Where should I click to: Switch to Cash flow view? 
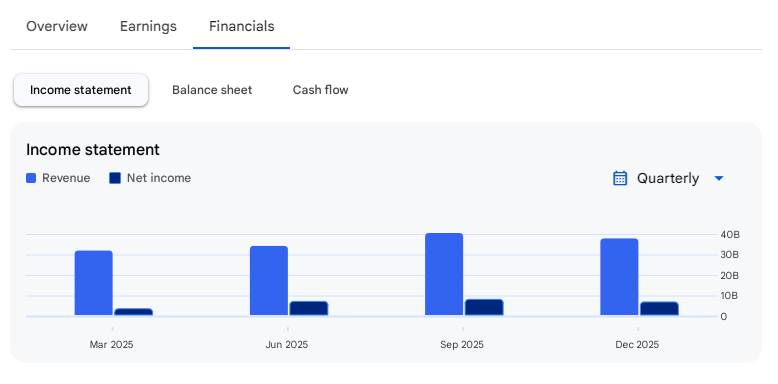click(320, 90)
